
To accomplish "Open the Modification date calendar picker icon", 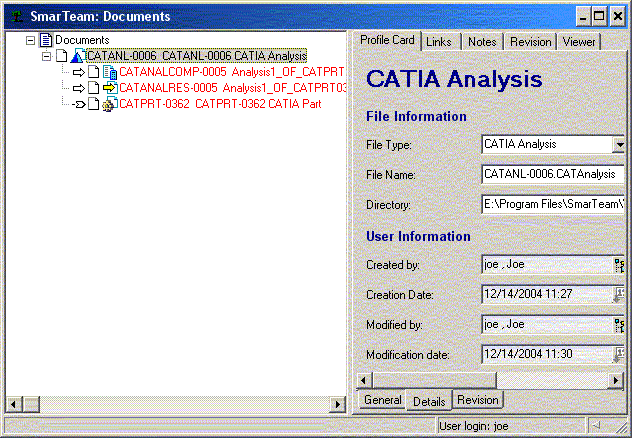I will [618, 354].
